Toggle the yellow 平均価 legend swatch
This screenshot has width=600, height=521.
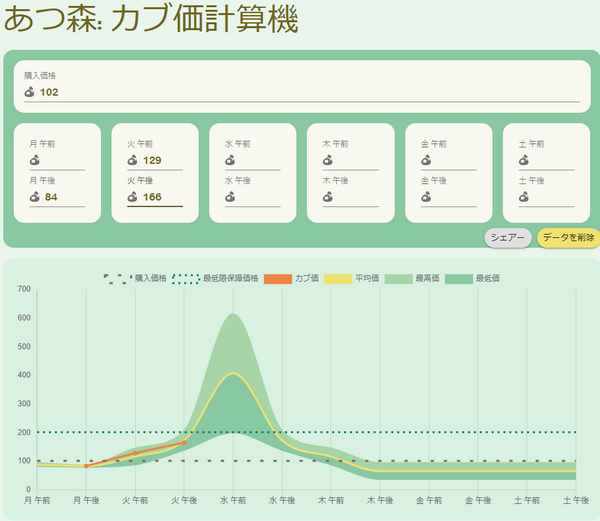(x=338, y=279)
